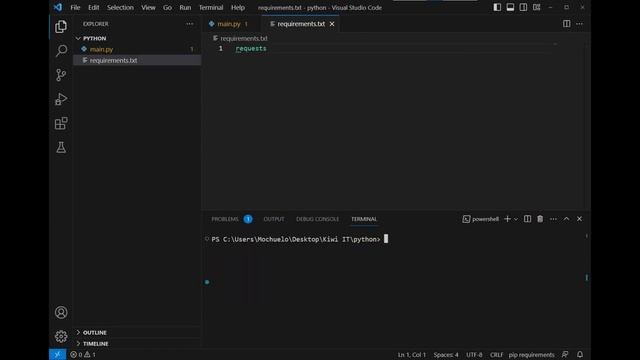Open the remote window indicator
Viewport: 640px width, 360px height.
[58, 354]
